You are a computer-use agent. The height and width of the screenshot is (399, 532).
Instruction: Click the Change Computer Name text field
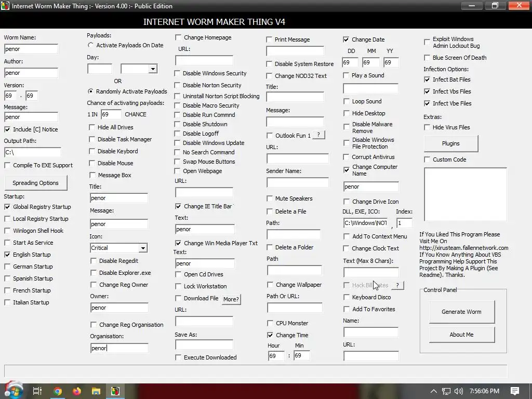(x=371, y=187)
